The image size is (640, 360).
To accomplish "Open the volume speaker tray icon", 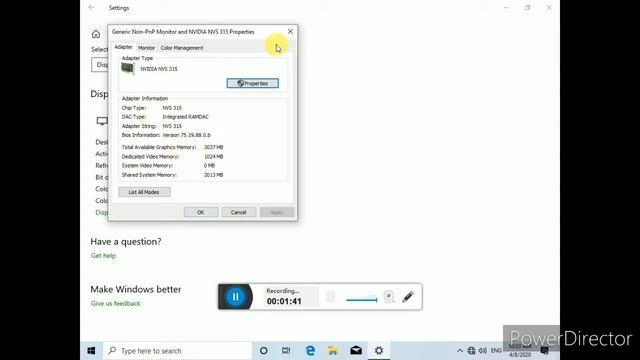I will click(483, 351).
